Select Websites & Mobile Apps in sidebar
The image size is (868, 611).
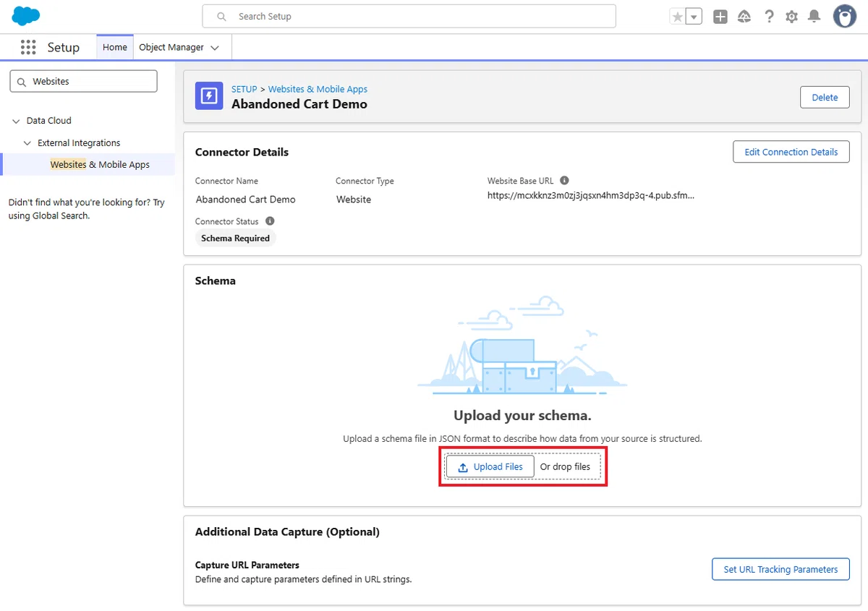(x=100, y=165)
